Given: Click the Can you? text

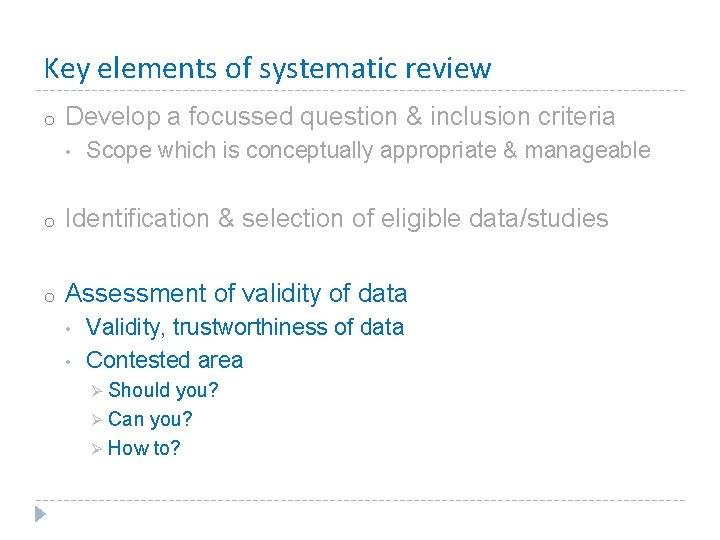Looking at the screenshot, I should (150, 419).
